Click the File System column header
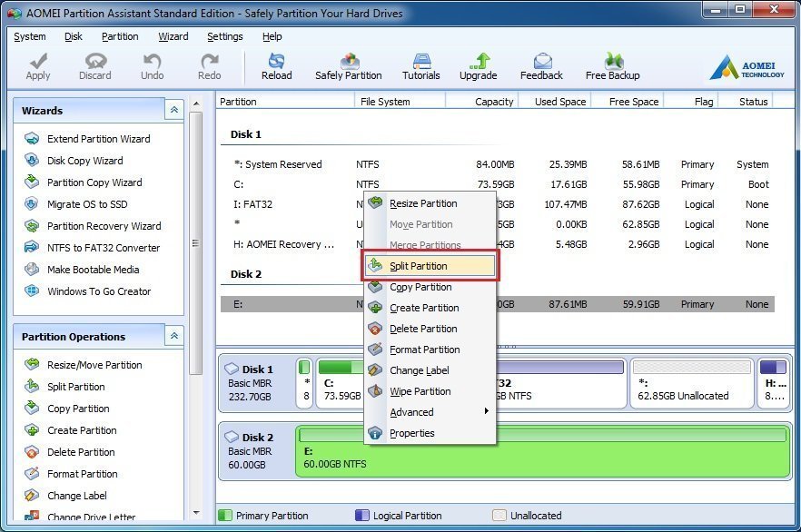The image size is (801, 532). click(400, 102)
